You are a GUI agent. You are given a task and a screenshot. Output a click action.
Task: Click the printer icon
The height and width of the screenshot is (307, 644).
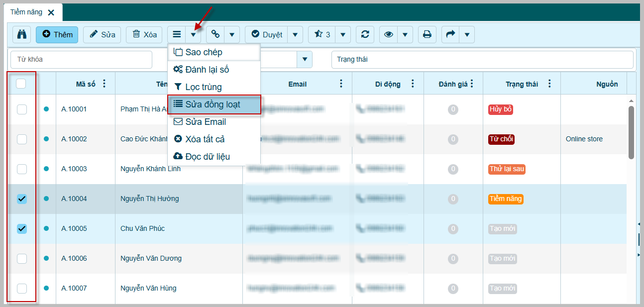[x=427, y=34]
